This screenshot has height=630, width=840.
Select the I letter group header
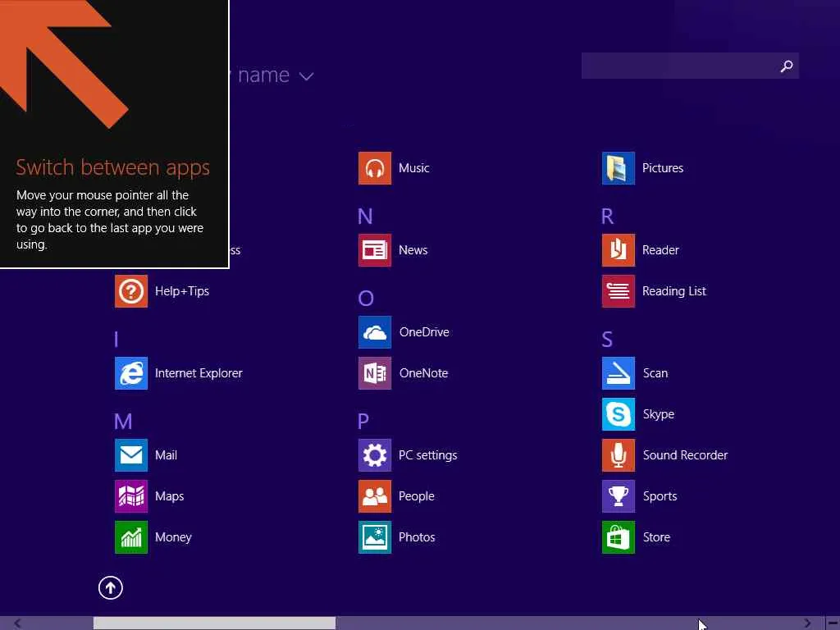point(116,340)
